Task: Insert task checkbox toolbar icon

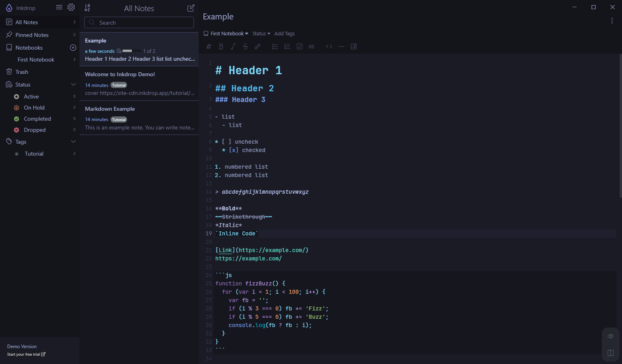Action: tap(299, 46)
